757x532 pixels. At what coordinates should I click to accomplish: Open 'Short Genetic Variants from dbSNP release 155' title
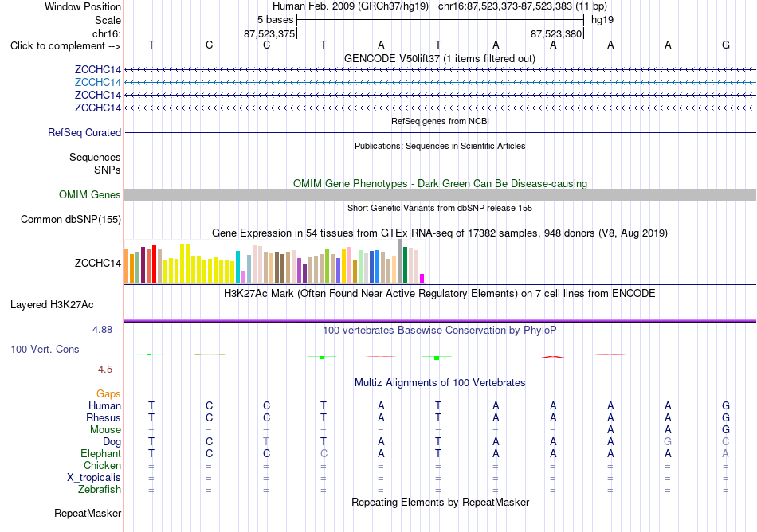(x=440, y=208)
